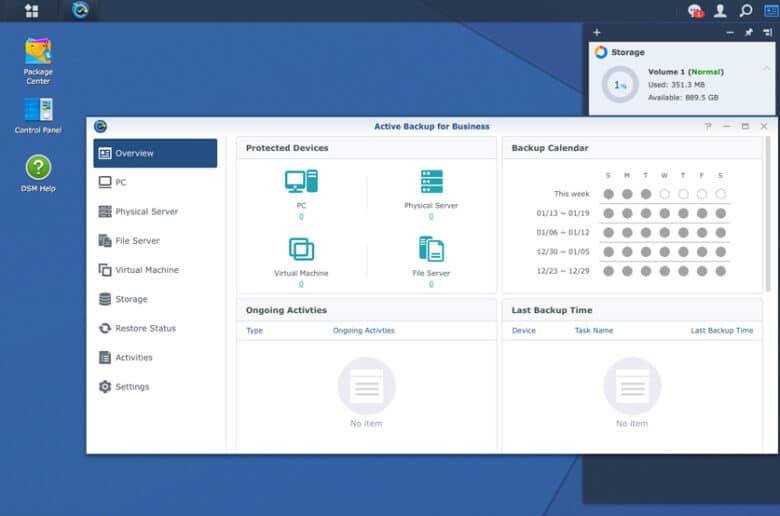Open the user Options icon

click(720, 10)
